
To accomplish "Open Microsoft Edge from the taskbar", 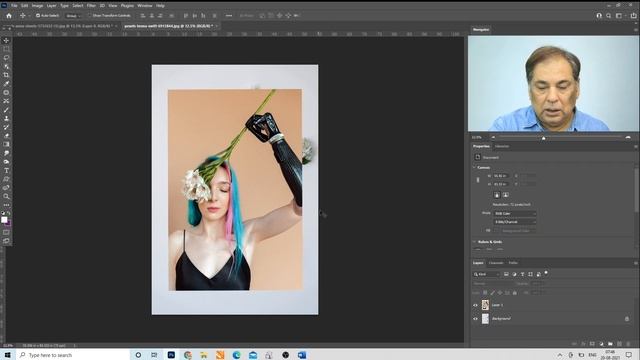I will [x=236, y=355].
